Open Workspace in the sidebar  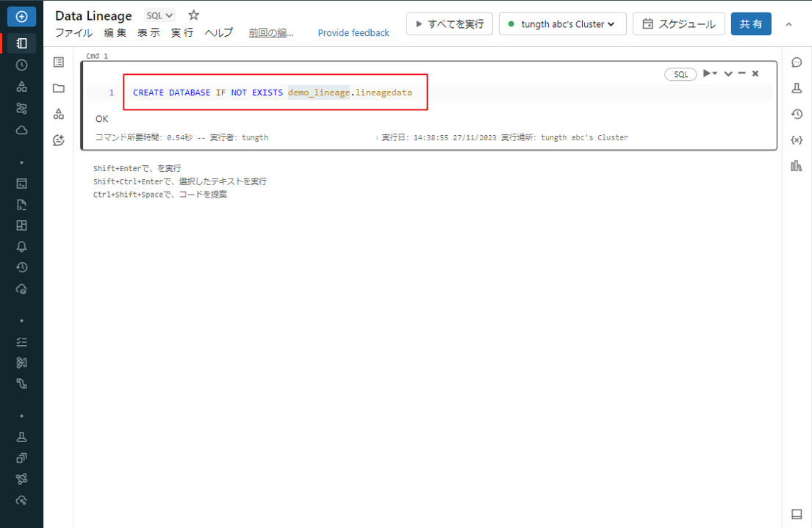click(x=21, y=43)
